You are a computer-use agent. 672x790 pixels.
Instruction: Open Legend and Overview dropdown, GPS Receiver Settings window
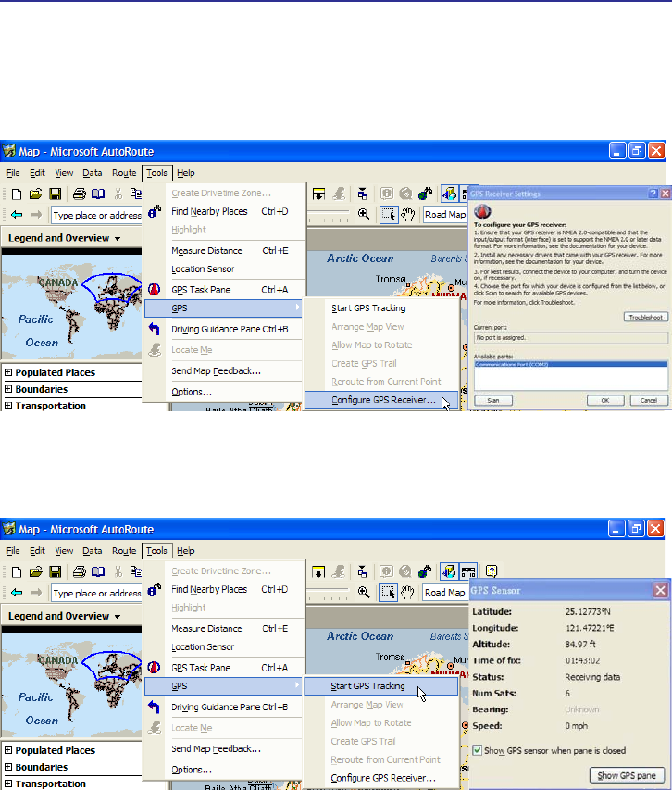pyautogui.click(x=118, y=238)
